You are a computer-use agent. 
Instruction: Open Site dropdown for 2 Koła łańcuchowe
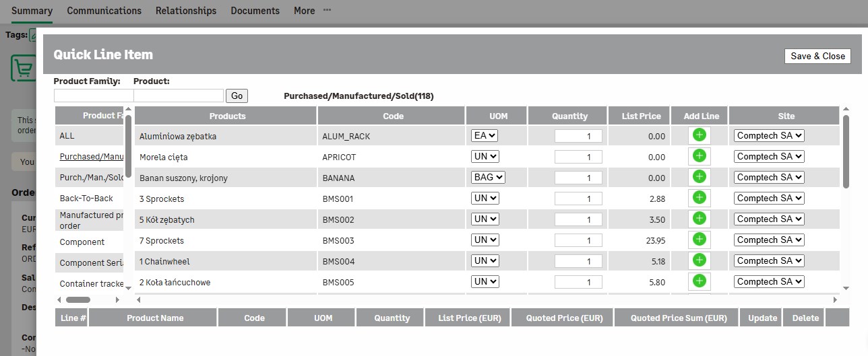click(769, 281)
